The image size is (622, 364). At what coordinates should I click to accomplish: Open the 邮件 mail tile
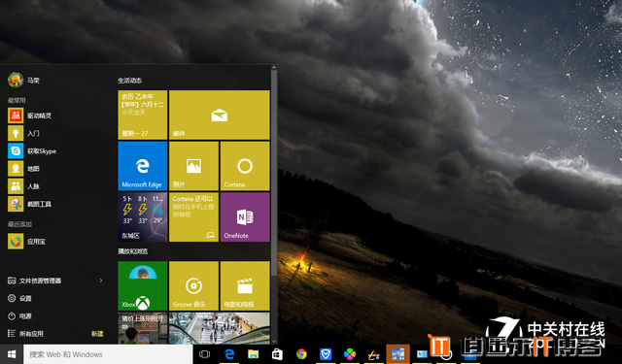(x=220, y=115)
